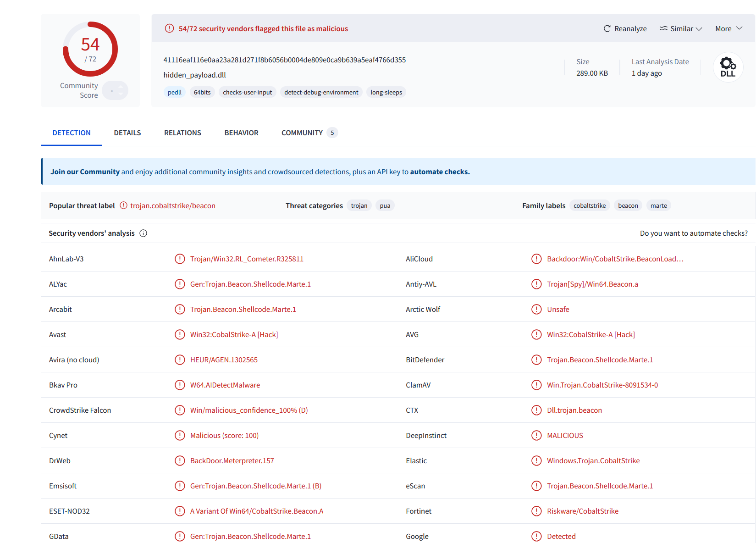Click the Google Detected result
This screenshot has height=543, width=756.
pos(561,536)
